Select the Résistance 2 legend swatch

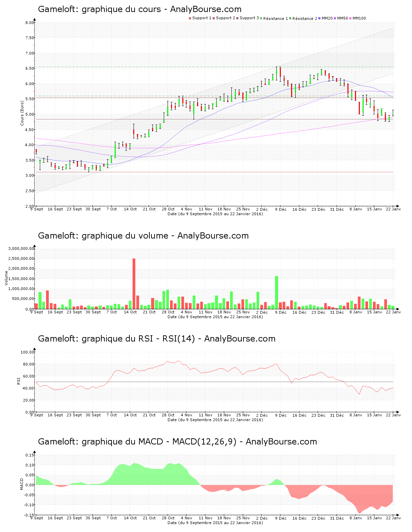pyautogui.click(x=290, y=18)
